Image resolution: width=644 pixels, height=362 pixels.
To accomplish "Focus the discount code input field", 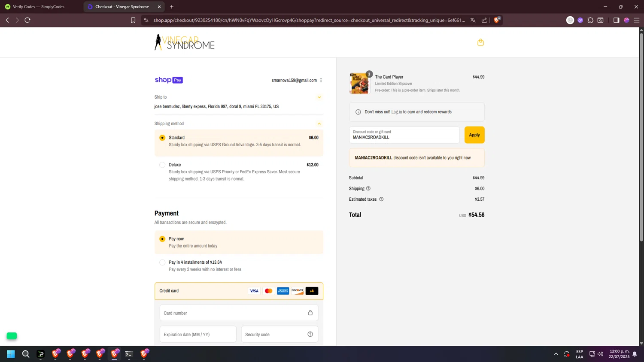I will pyautogui.click(x=404, y=135).
